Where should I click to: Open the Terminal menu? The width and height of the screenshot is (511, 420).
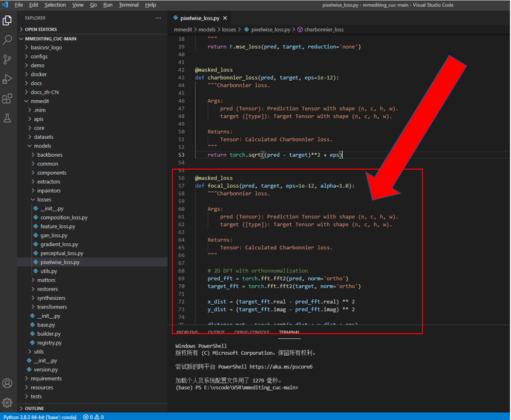pyautogui.click(x=129, y=5)
